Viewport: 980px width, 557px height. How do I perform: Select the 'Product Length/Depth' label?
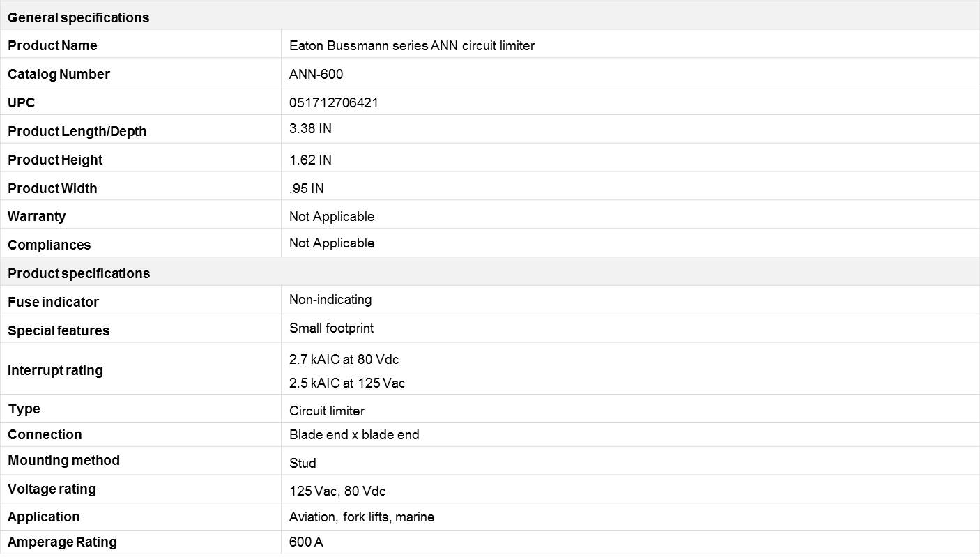coord(77,132)
